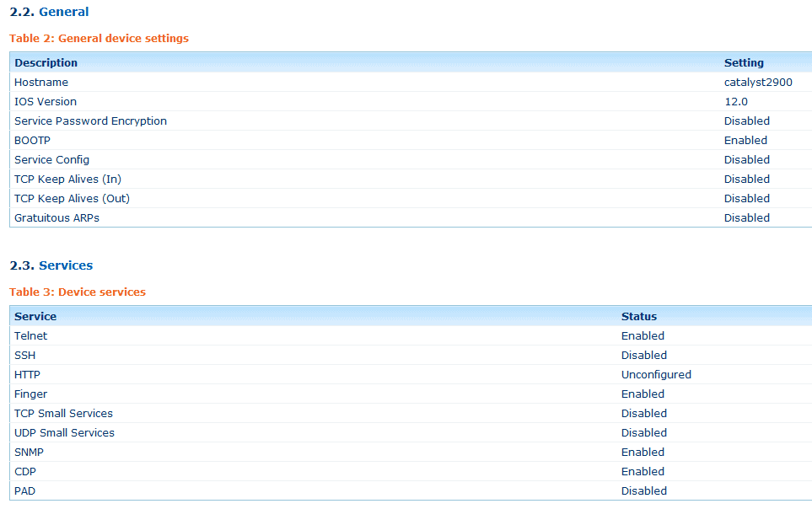Select the catalyst2900 hostname value

click(758, 83)
